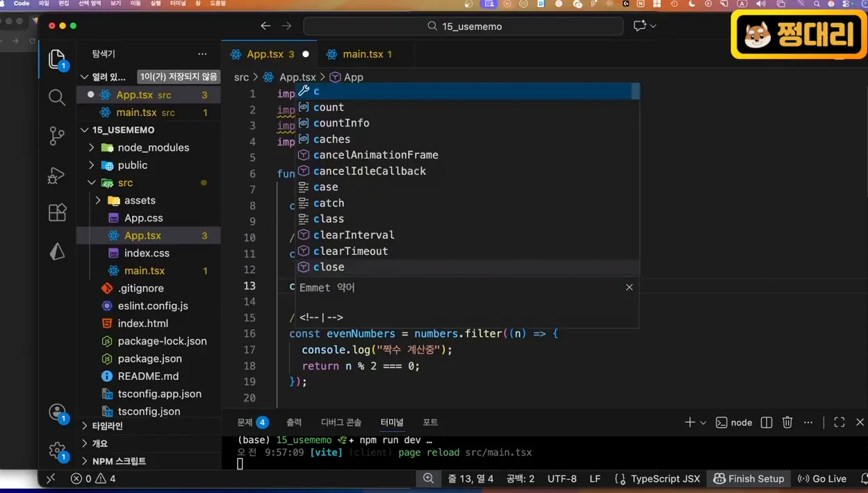Open the Search view in activity bar

pyautogui.click(x=57, y=97)
